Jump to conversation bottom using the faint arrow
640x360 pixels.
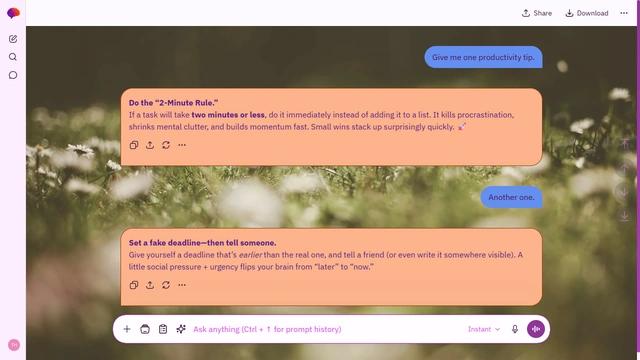pos(624,216)
